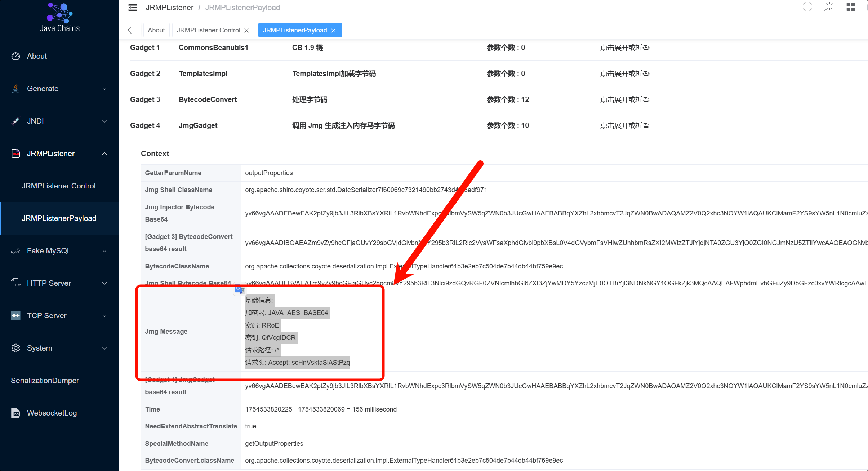Select JRMPListener Control submenu item
The height and width of the screenshot is (471, 868).
58,186
